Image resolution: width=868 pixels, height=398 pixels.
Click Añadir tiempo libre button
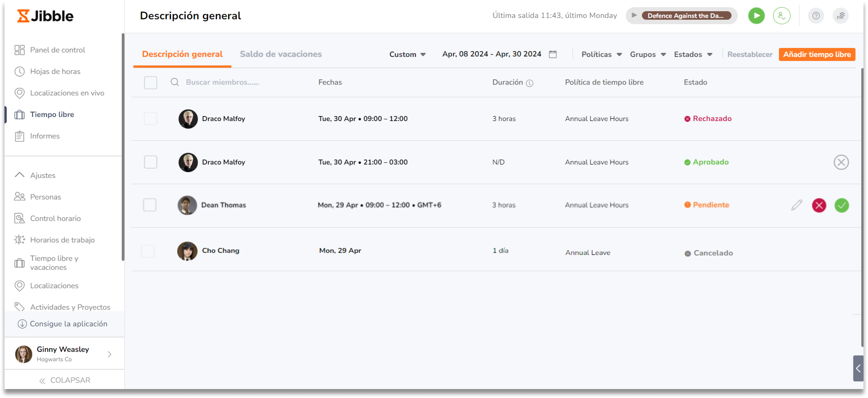point(817,54)
